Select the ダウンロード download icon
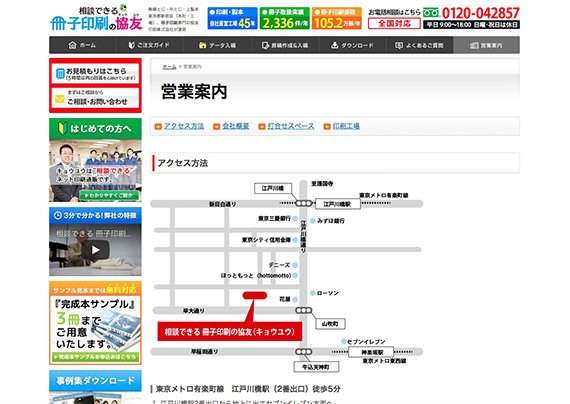570x404 pixels. [x=334, y=45]
